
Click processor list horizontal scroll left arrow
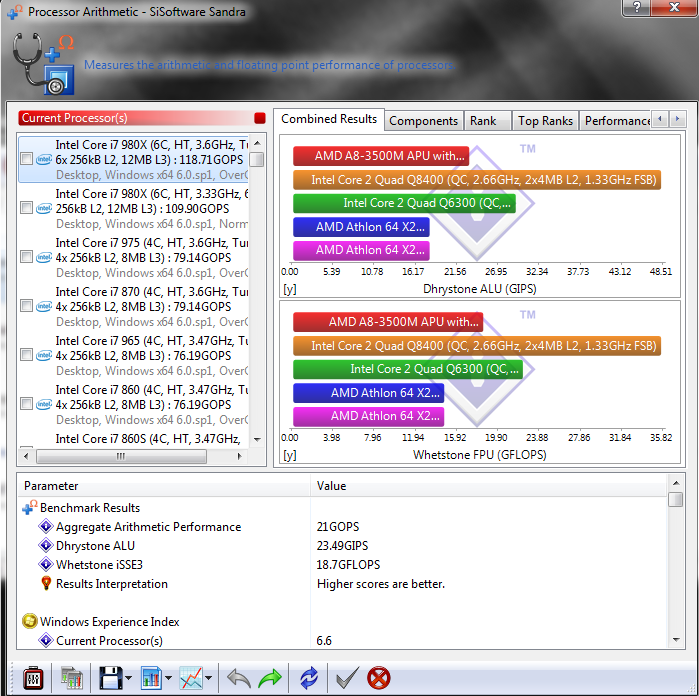coord(26,456)
